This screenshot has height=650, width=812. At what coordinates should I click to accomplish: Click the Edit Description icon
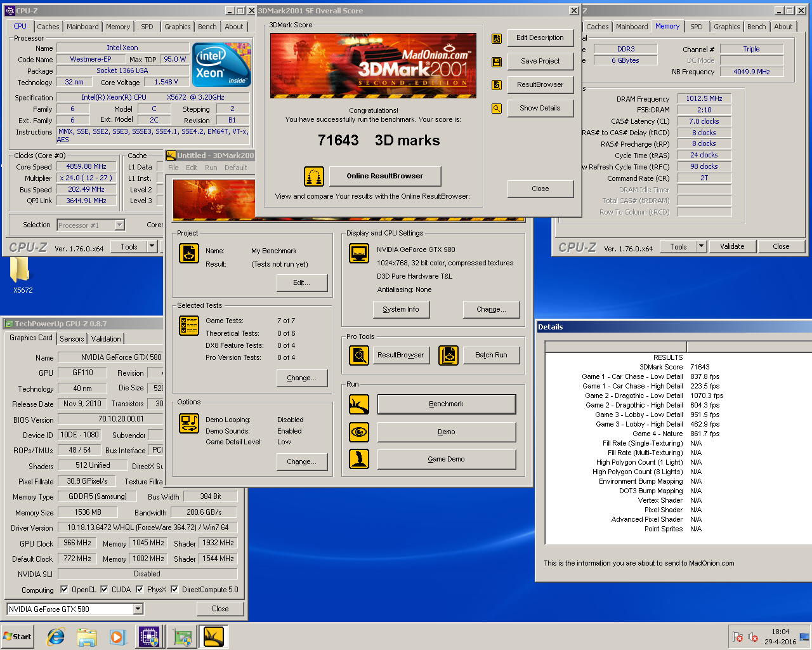pos(497,38)
